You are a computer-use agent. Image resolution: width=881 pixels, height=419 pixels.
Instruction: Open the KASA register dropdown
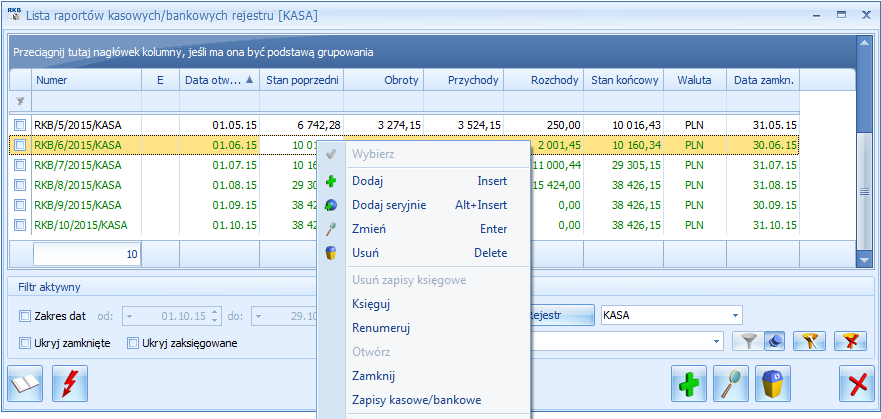[735, 315]
